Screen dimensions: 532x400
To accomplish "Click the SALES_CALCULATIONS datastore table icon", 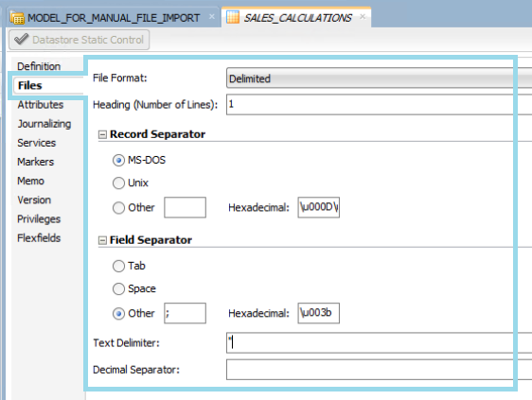I will pos(233,17).
